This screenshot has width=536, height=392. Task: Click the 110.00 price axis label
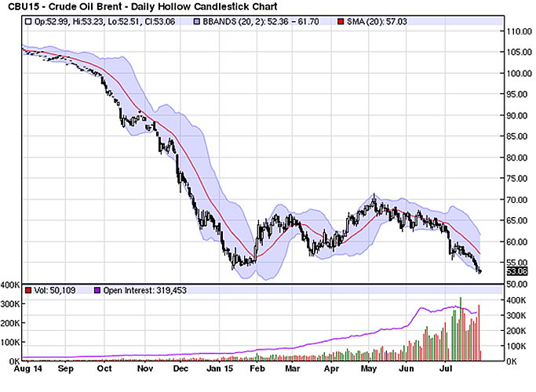click(517, 31)
